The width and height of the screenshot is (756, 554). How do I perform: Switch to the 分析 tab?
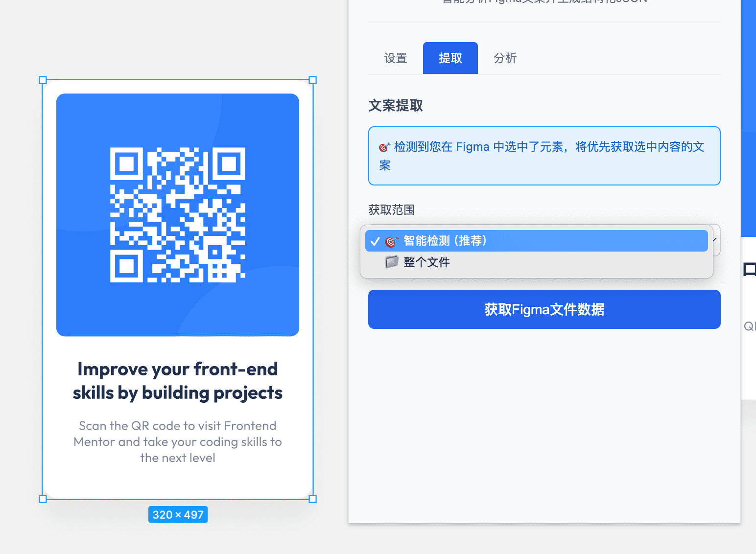click(505, 58)
